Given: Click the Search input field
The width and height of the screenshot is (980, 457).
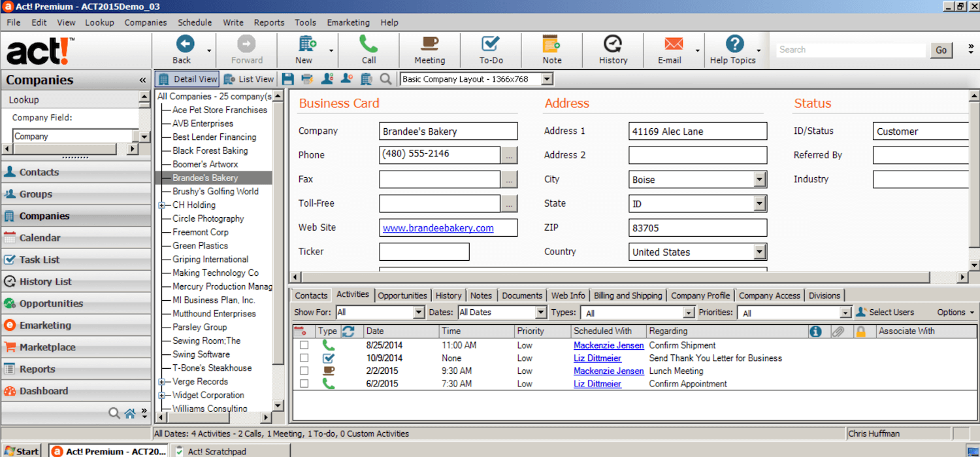Looking at the screenshot, I should 851,50.
